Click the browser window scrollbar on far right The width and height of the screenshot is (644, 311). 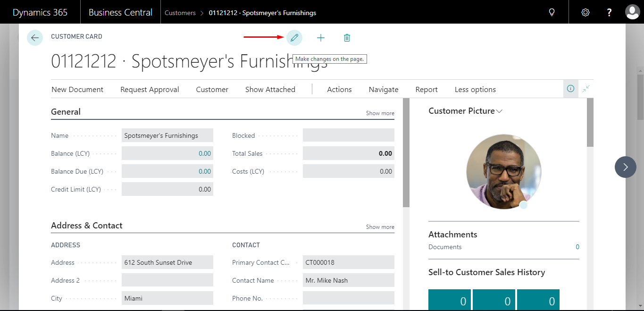pyautogui.click(x=640, y=97)
